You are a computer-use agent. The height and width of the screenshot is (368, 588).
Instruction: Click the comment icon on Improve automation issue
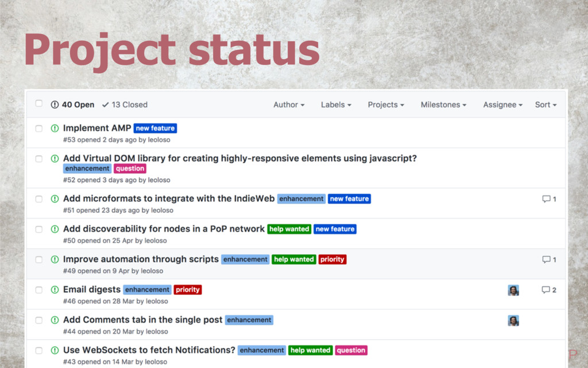547,259
